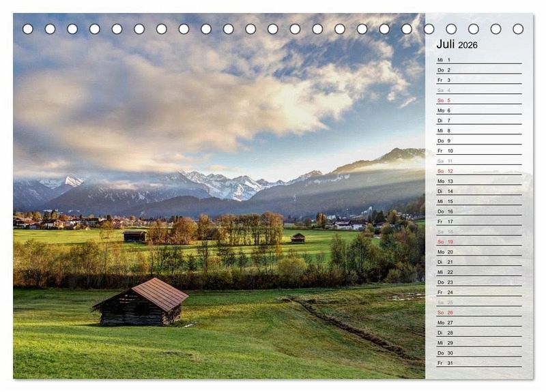Click the first spiral binding hole on left

point(27,29)
